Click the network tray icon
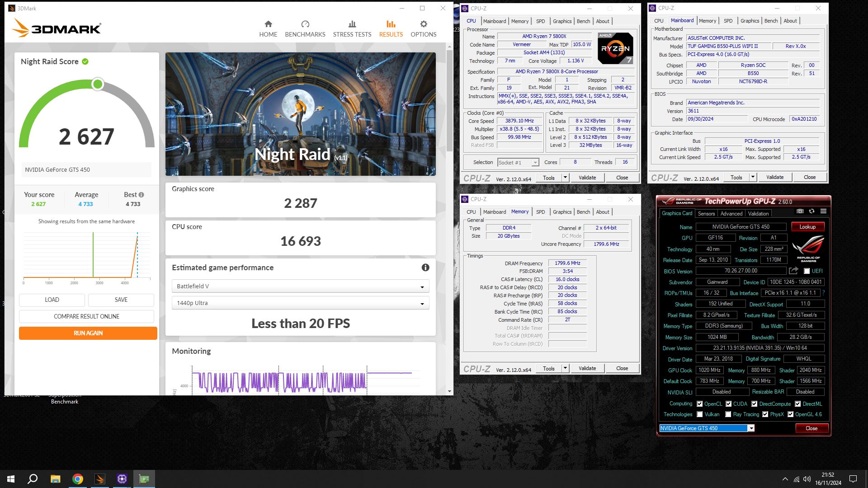Screen dimensions: 868x488 (797, 479)
